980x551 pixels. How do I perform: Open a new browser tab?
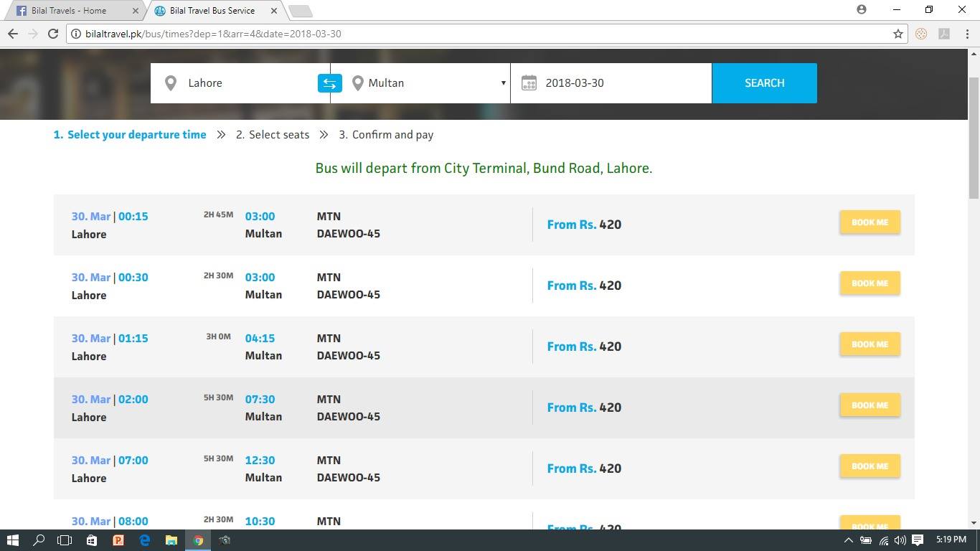coord(300,11)
